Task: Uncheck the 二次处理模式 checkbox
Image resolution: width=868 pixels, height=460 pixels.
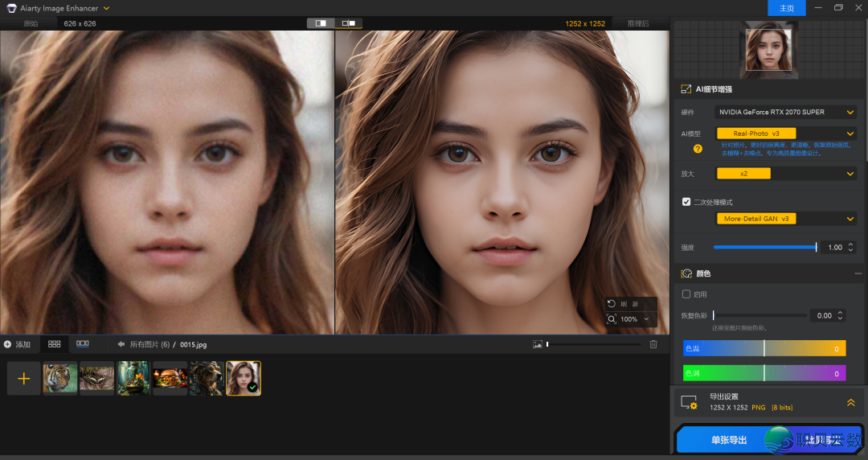Action: click(x=686, y=202)
